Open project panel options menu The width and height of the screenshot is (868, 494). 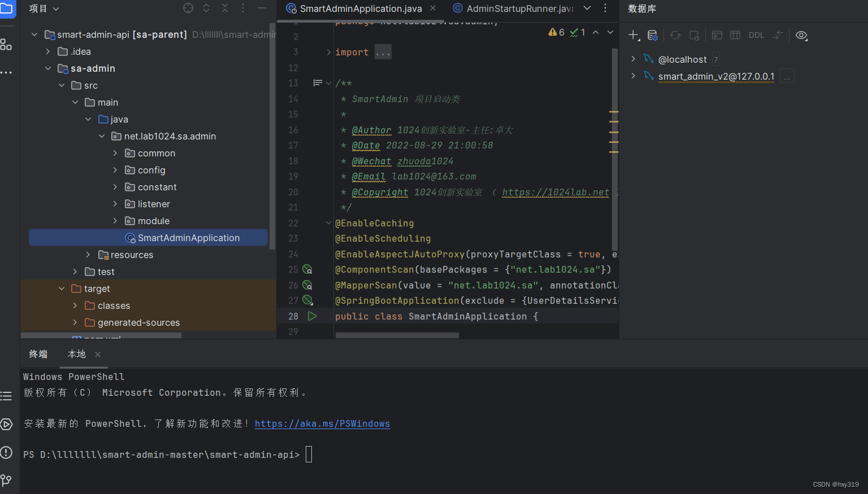click(243, 8)
